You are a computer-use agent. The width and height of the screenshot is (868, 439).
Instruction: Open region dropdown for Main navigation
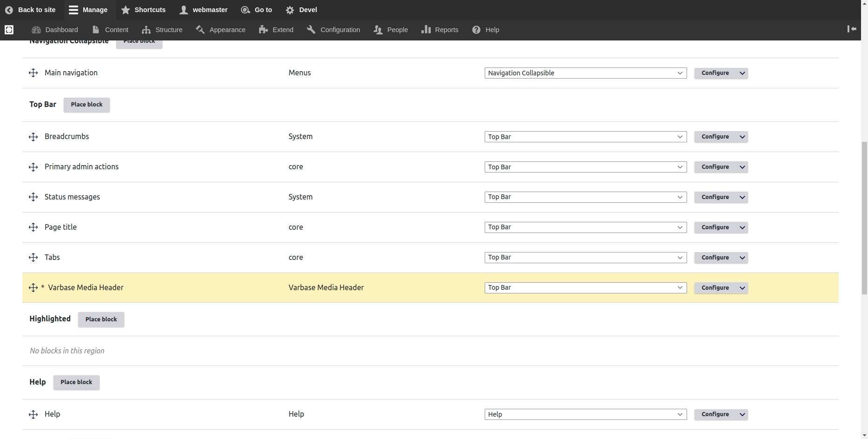point(585,73)
